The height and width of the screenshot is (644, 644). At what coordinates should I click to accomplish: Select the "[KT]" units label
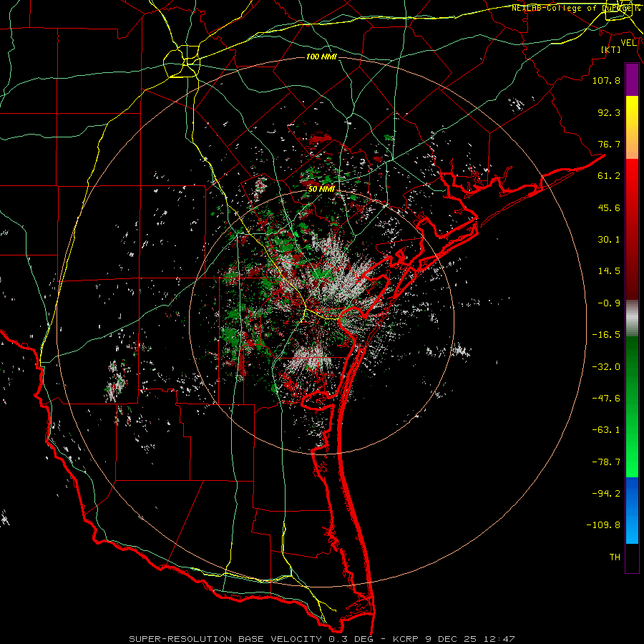pyautogui.click(x=611, y=49)
